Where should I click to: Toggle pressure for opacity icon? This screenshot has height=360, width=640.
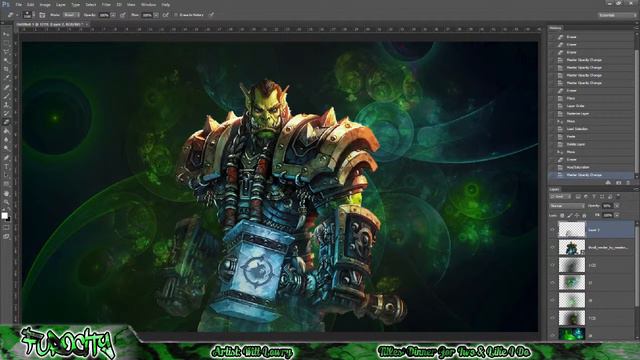tap(122, 15)
